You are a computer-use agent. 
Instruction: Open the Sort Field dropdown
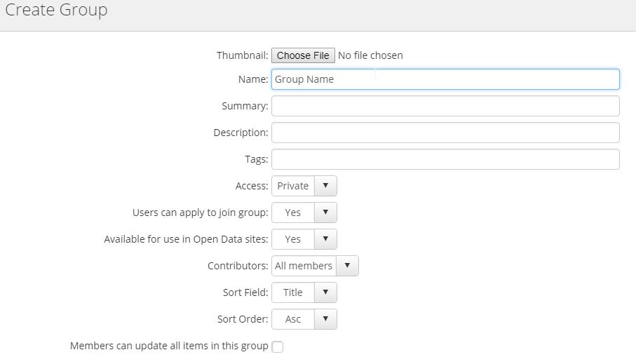click(325, 292)
